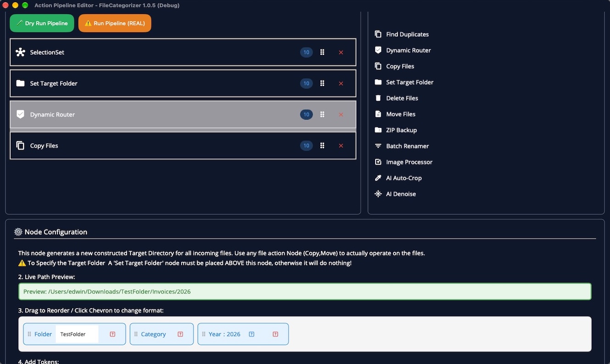Click the TestFolder input in the Folder token
This screenshot has height=364, width=610.
77,334
